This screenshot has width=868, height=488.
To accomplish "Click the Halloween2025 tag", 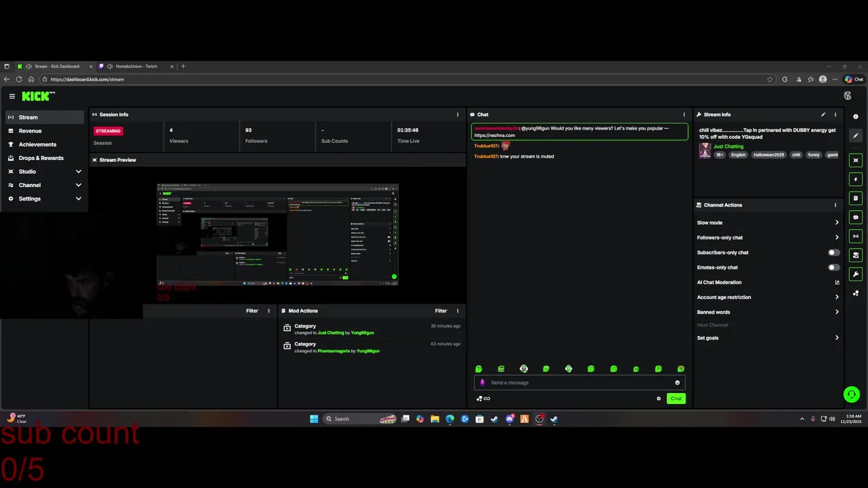I will point(768,155).
